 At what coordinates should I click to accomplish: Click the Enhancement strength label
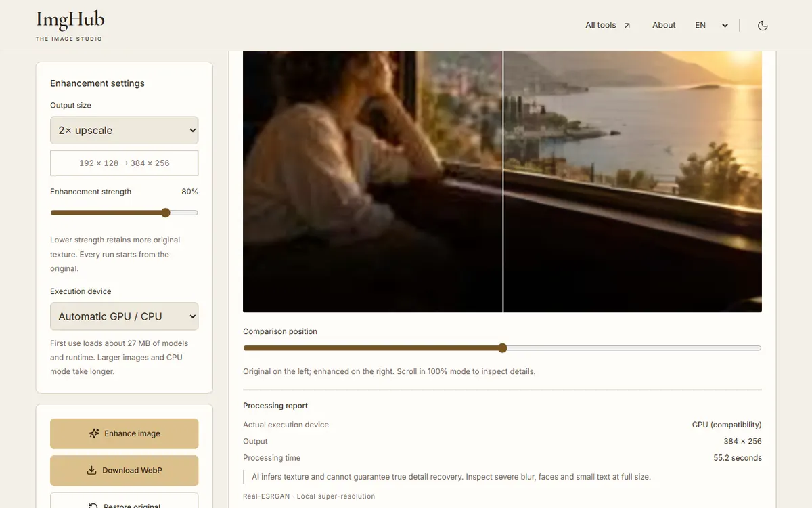tap(91, 192)
